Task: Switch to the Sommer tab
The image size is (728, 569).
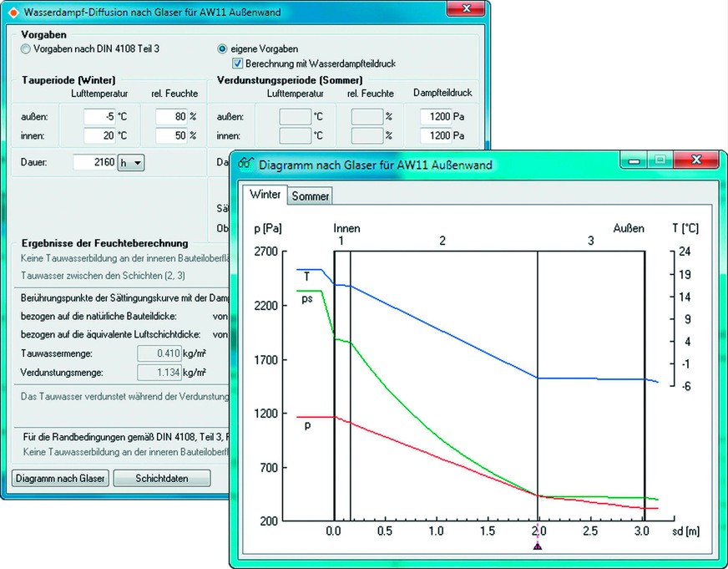Action: [x=311, y=196]
